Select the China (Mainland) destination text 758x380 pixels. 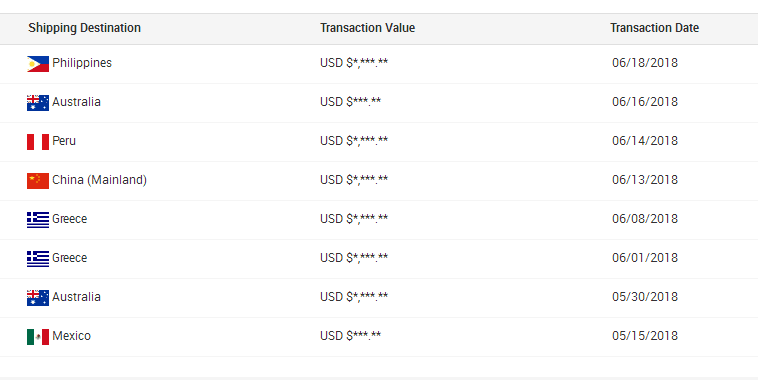point(99,180)
